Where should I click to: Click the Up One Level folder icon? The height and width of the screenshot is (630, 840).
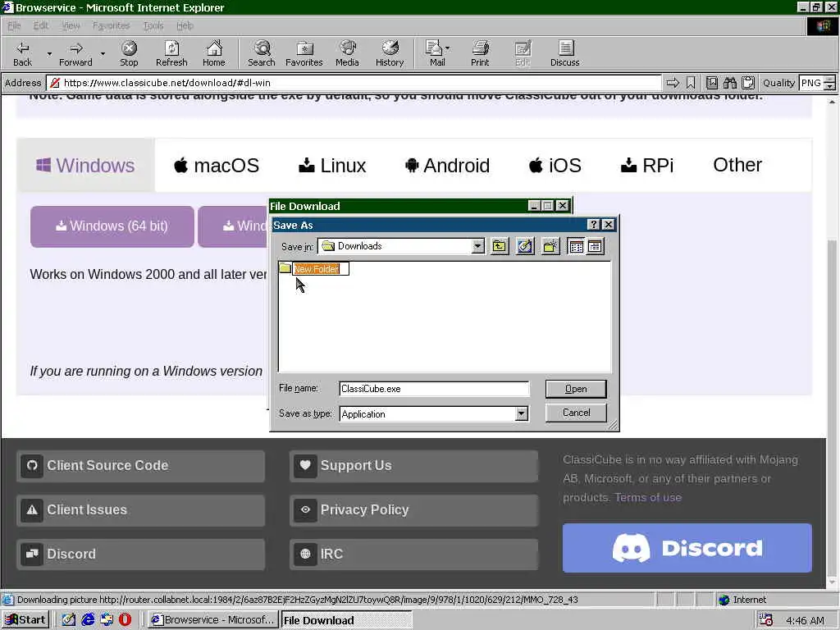500,246
